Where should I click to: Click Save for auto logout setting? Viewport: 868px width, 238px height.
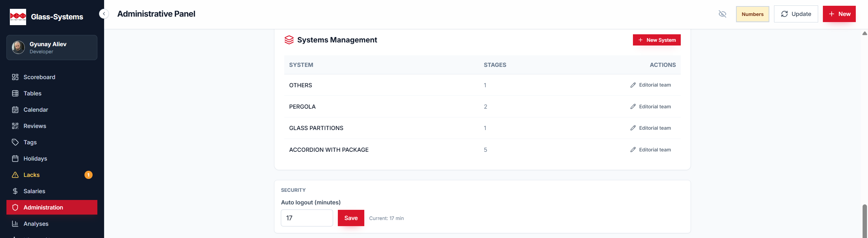(351, 218)
